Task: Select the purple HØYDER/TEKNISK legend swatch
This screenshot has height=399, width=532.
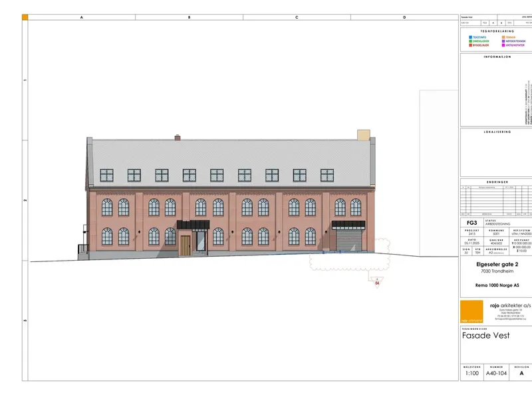Action: click(x=503, y=41)
